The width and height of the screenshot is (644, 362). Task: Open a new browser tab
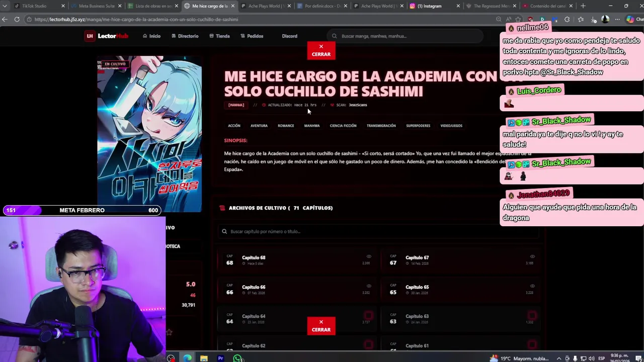coord(583,6)
